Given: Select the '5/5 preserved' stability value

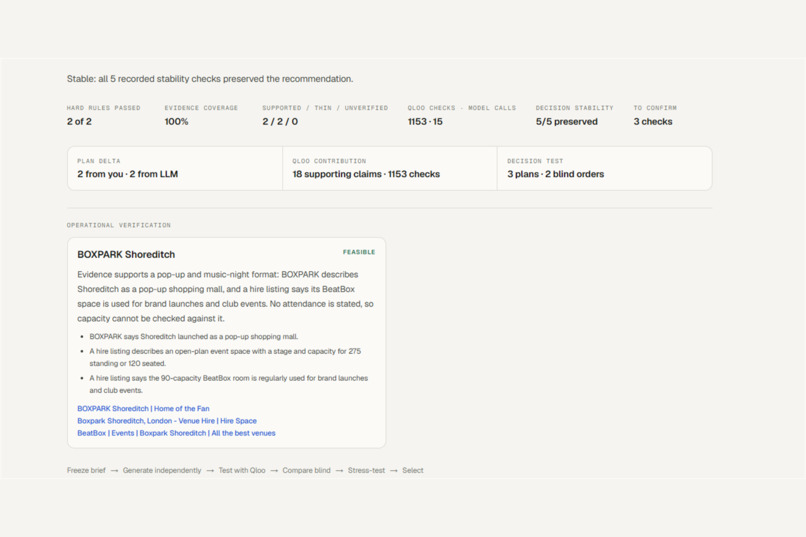Looking at the screenshot, I should [566, 122].
